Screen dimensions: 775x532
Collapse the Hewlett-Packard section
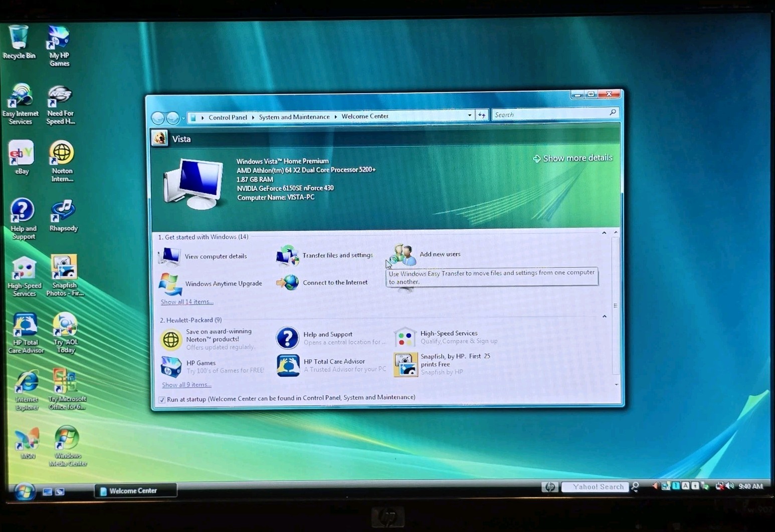point(605,317)
